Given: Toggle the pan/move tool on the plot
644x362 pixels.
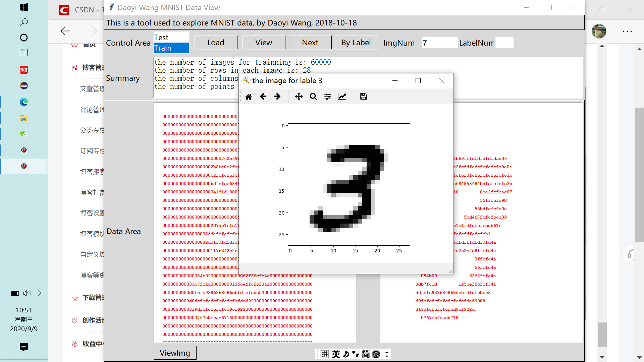Looking at the screenshot, I should click(x=299, y=96).
